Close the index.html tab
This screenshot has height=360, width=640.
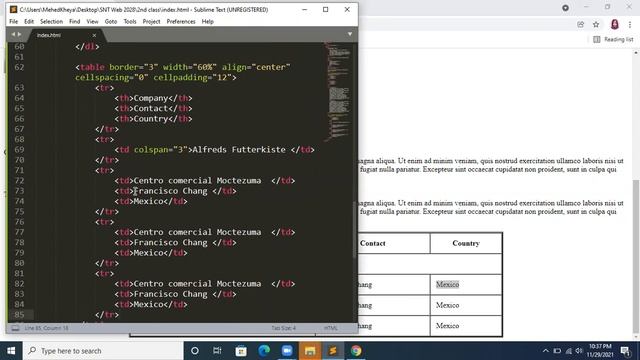(94, 36)
